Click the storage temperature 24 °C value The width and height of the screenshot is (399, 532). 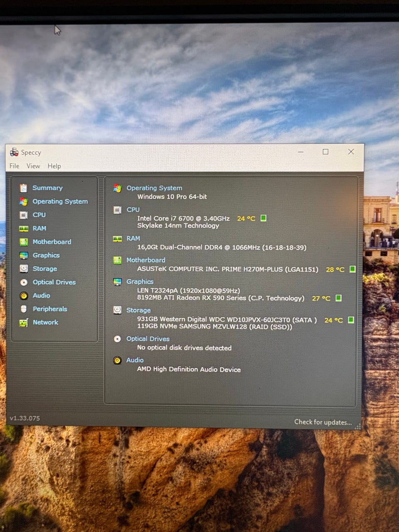[334, 320]
